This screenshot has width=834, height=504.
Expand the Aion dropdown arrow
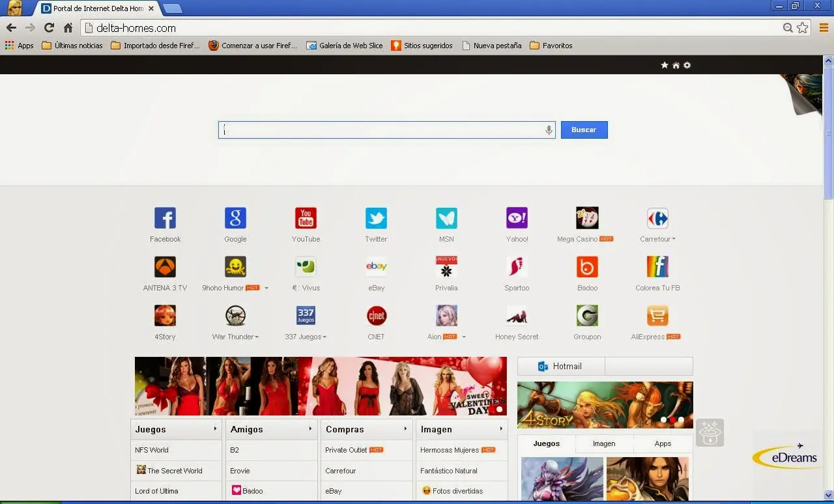(464, 337)
